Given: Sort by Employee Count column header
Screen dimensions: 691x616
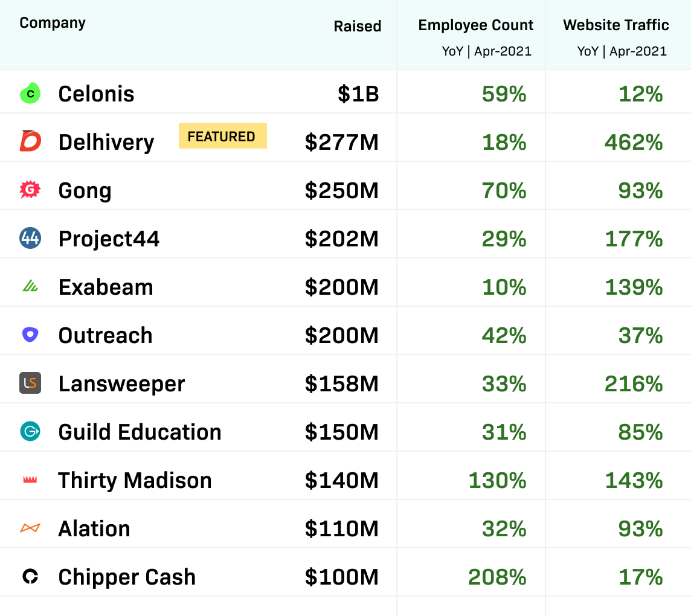Looking at the screenshot, I should [475, 25].
